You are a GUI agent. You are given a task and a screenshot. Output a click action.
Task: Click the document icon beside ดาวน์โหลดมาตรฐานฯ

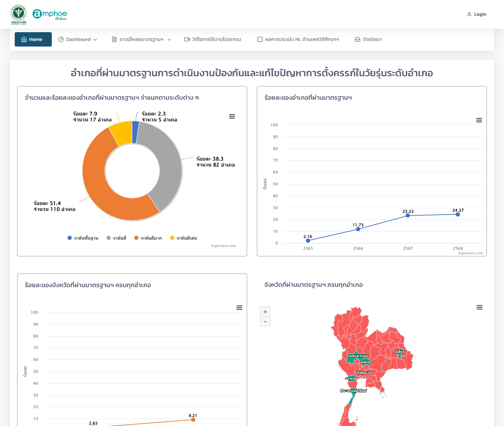click(114, 40)
